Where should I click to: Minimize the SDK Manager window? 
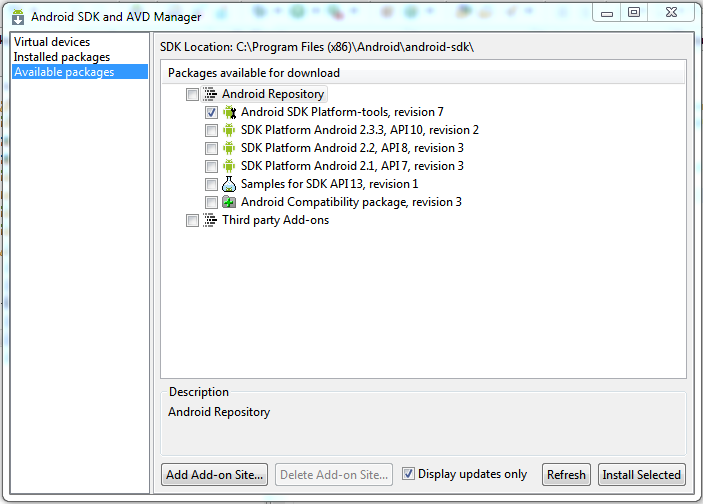coord(607,13)
